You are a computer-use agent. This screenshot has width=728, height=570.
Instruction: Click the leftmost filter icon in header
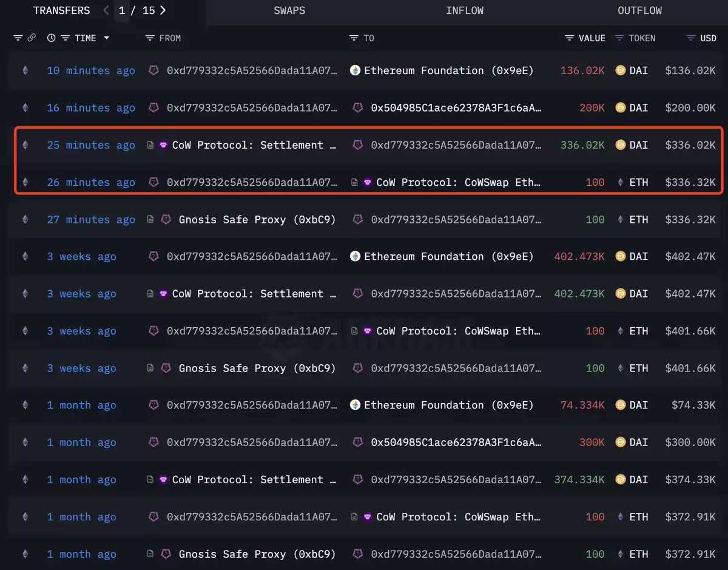tap(18, 38)
